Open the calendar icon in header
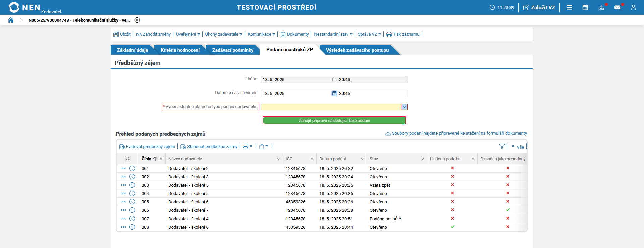This screenshot has width=644, height=248. click(x=585, y=7)
